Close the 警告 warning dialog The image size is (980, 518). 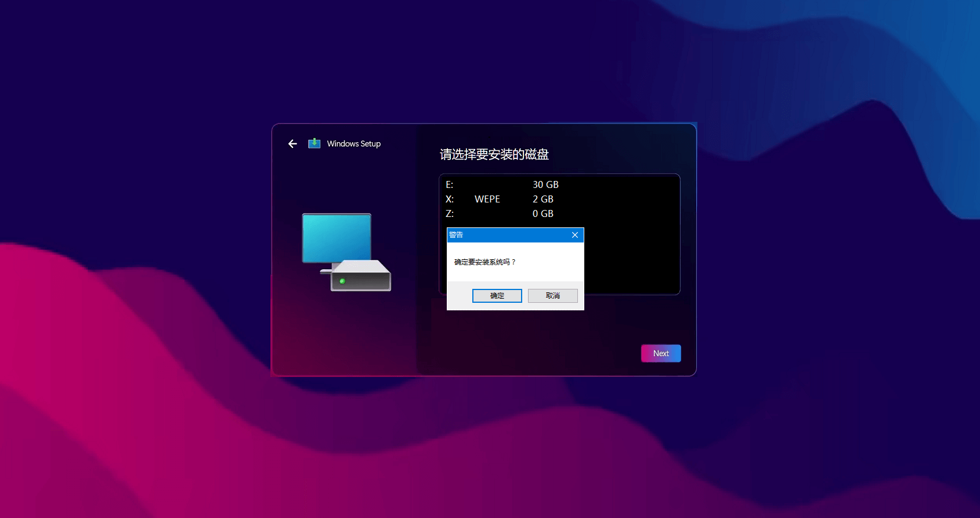pyautogui.click(x=574, y=235)
